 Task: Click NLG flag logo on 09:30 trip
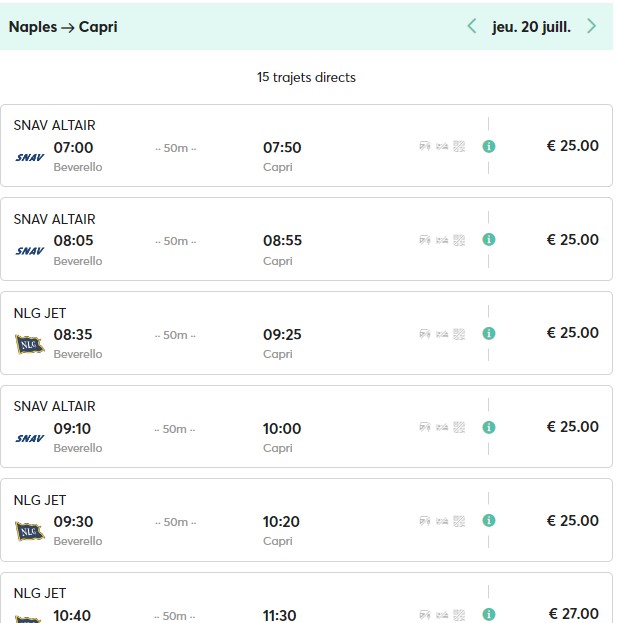[x=30, y=531]
